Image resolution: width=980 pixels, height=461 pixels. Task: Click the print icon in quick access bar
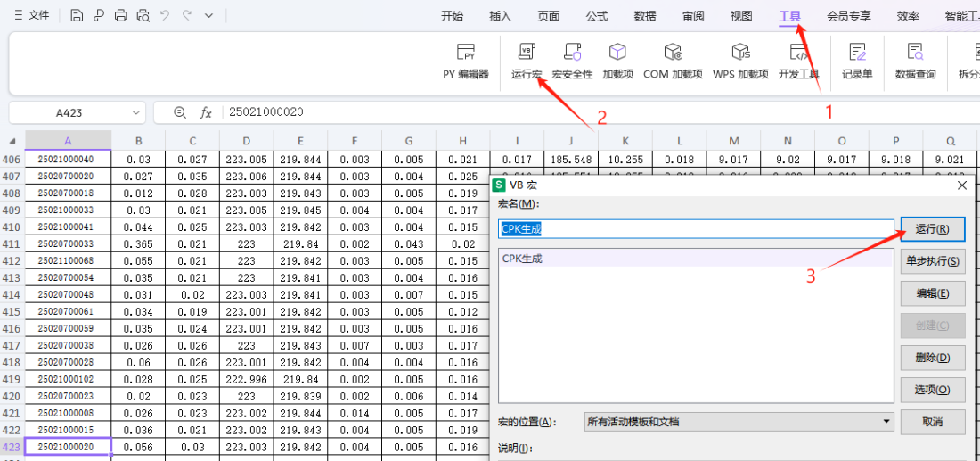click(x=120, y=16)
